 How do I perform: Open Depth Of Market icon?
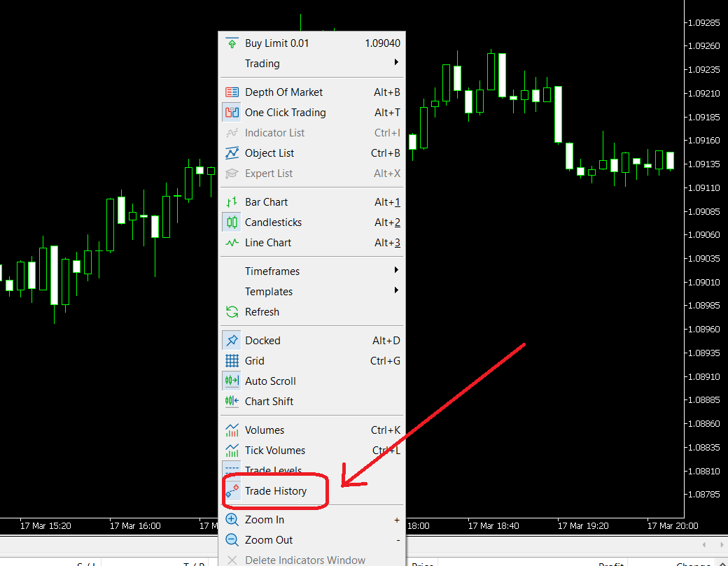pos(232,92)
